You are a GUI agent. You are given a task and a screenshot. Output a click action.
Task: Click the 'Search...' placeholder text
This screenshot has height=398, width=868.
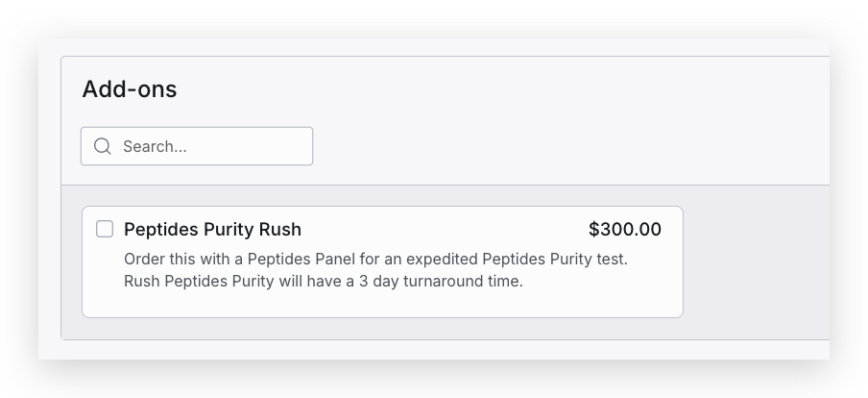click(x=155, y=147)
